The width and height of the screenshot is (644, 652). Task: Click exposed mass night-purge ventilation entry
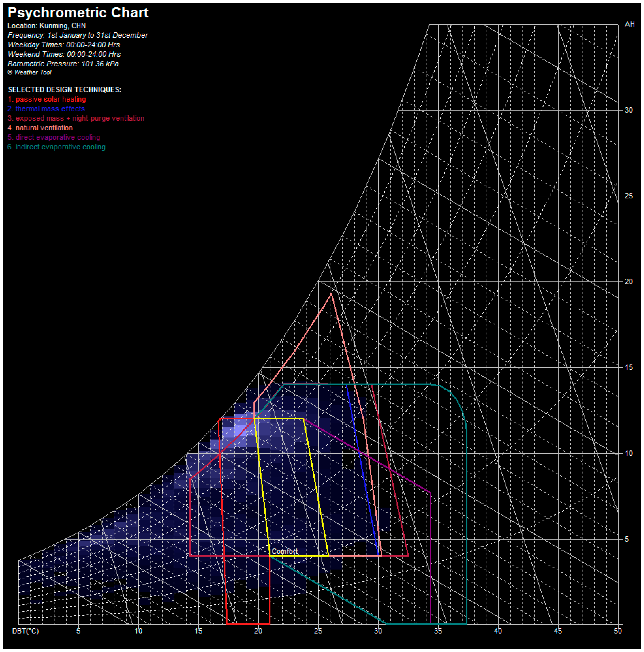pos(76,118)
